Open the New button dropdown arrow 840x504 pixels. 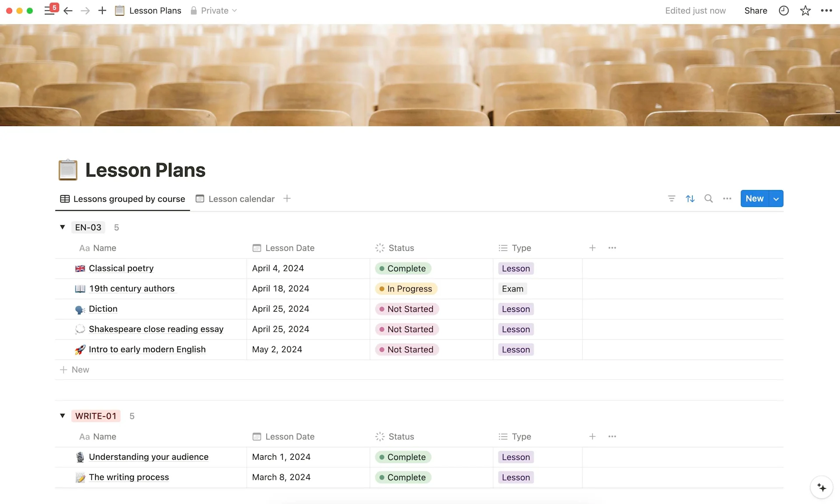point(776,198)
